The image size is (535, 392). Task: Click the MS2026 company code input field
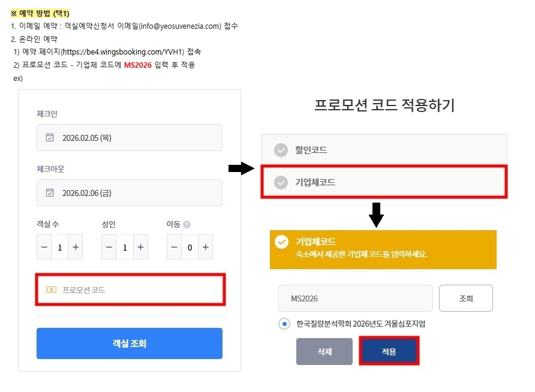[x=356, y=298]
